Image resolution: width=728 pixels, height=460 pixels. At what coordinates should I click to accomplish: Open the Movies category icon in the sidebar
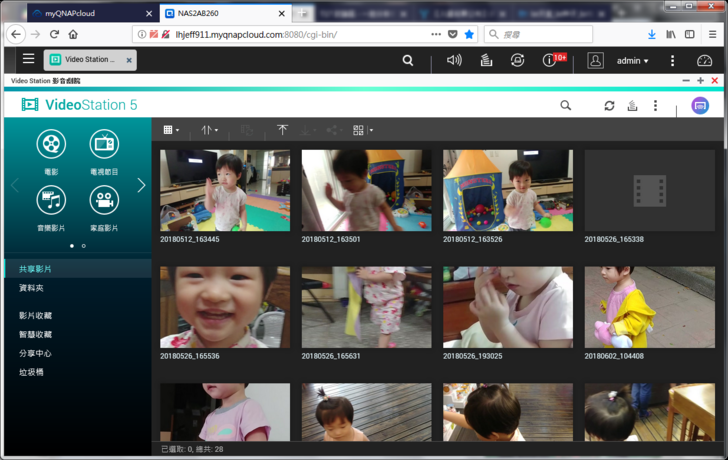click(x=51, y=144)
